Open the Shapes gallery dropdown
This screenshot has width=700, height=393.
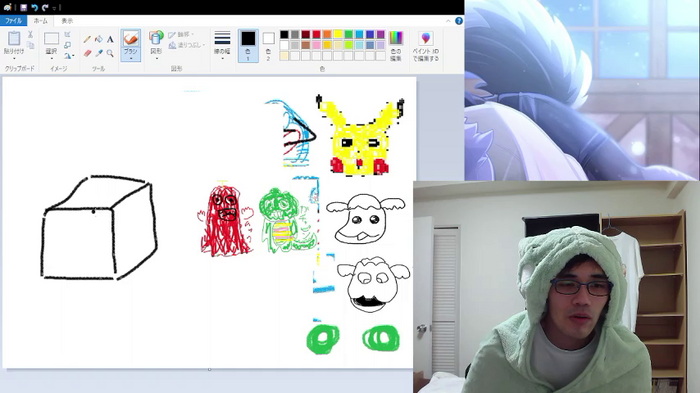coord(156,46)
